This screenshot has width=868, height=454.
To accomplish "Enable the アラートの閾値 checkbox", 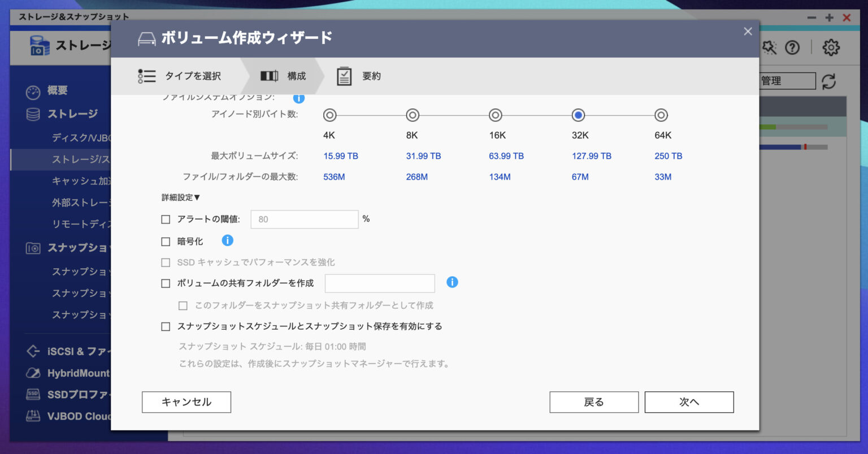I will coord(166,219).
